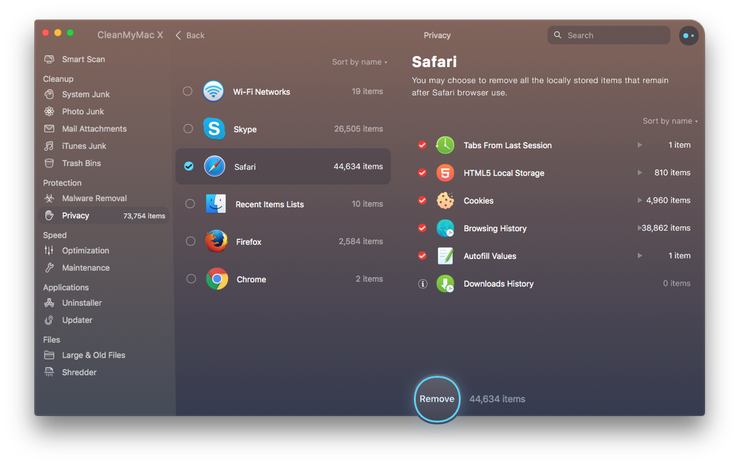Click the Updater icon
Screen dimensions: 740x465
(49, 320)
